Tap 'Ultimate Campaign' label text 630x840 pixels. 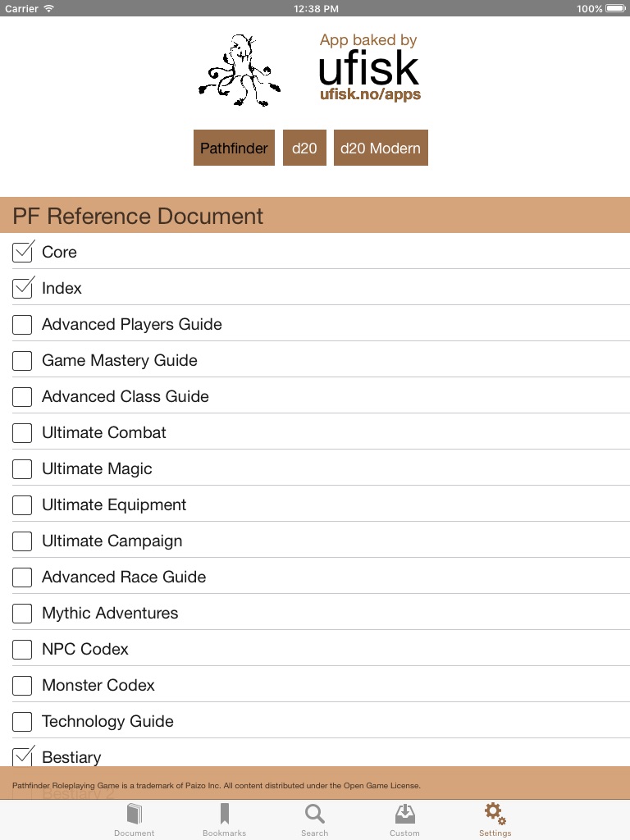[112, 541]
